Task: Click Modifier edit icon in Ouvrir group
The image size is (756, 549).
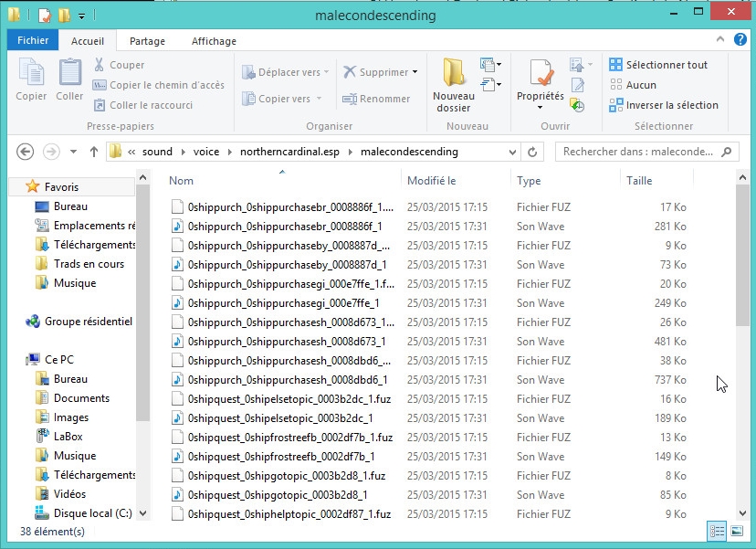Action: (578, 85)
